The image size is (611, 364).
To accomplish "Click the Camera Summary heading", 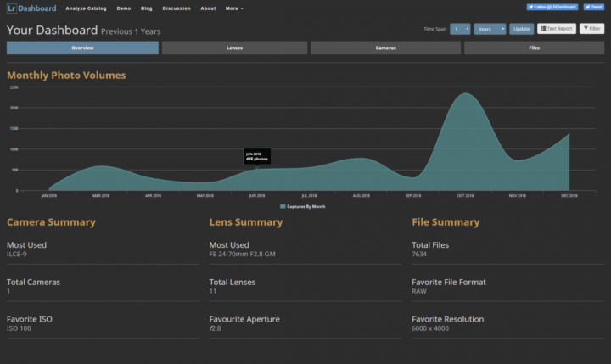I will [51, 222].
